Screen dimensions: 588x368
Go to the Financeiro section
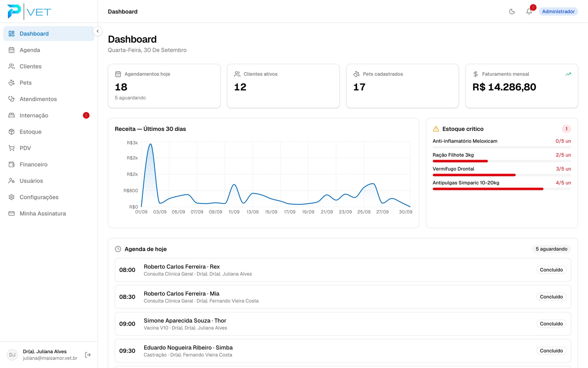pos(49,164)
